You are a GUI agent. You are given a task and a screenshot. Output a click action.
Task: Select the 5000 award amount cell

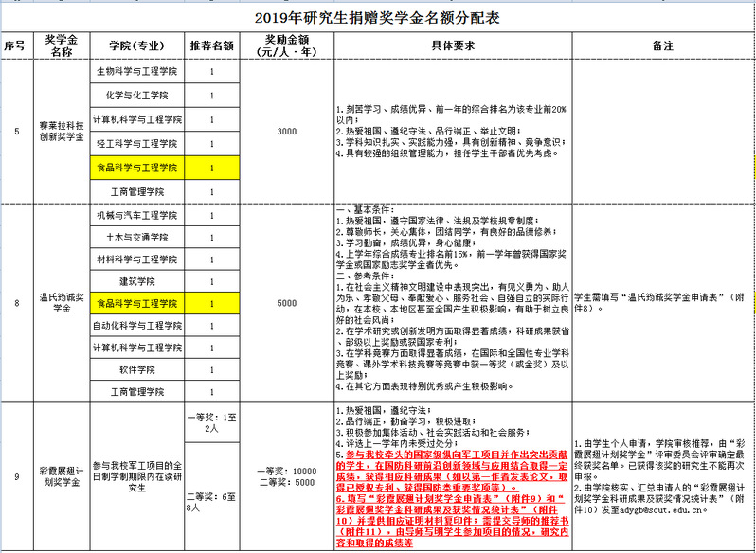[286, 302]
